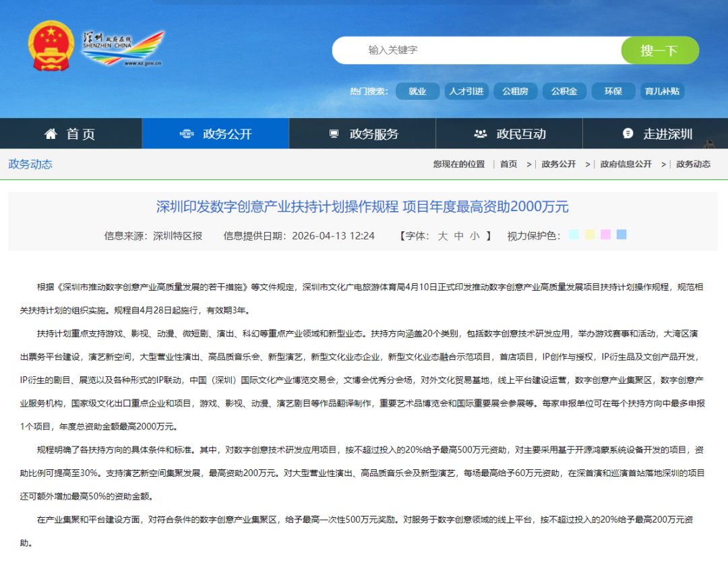The image size is (728, 563).
Task: Select the blue eye-protection color swatch
Action: (620, 235)
